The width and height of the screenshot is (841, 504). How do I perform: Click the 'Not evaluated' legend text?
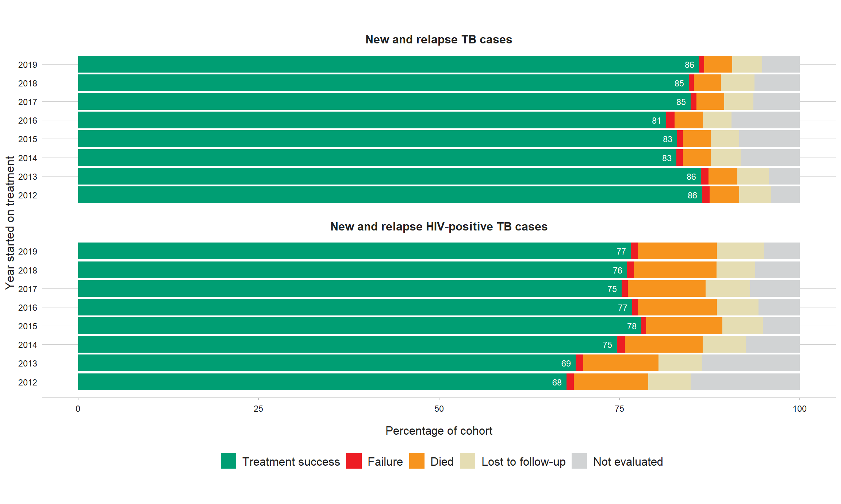click(x=628, y=462)
